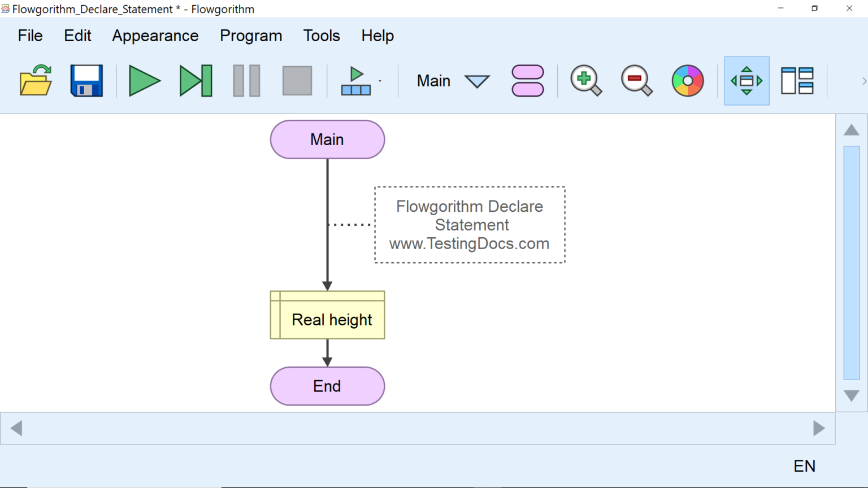Zoom in on the flowchart

[x=586, y=81]
